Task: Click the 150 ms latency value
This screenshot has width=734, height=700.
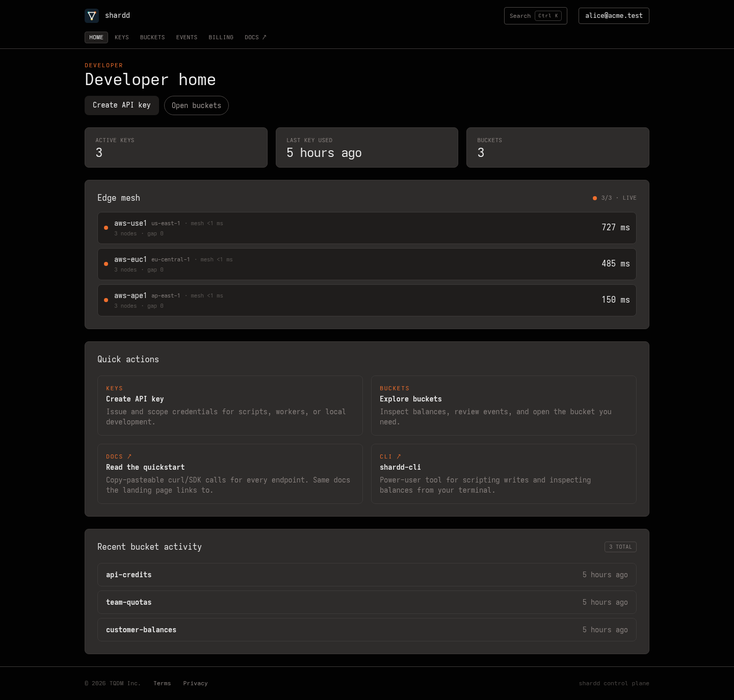Action: tap(616, 300)
